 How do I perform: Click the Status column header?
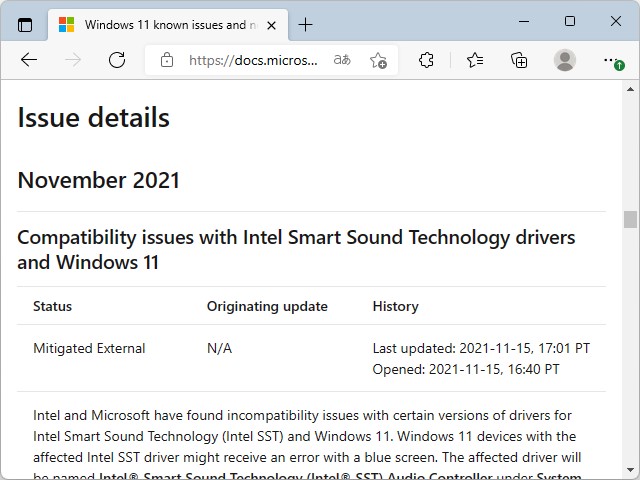(52, 306)
